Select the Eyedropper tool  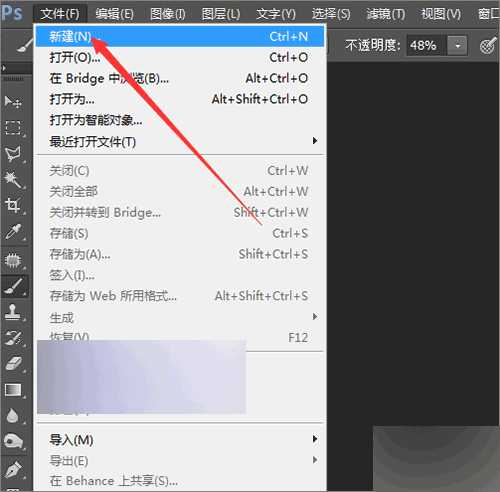[x=13, y=232]
